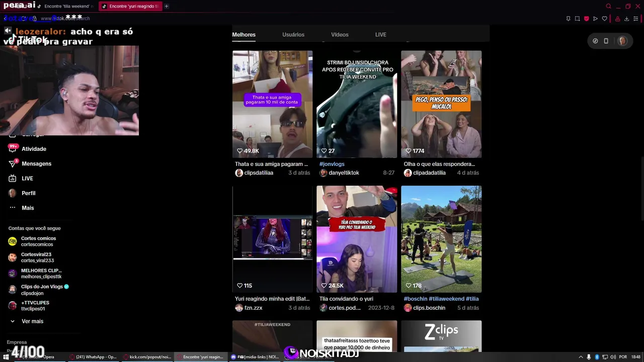Open cortes.pod... creator link

[x=344, y=308]
